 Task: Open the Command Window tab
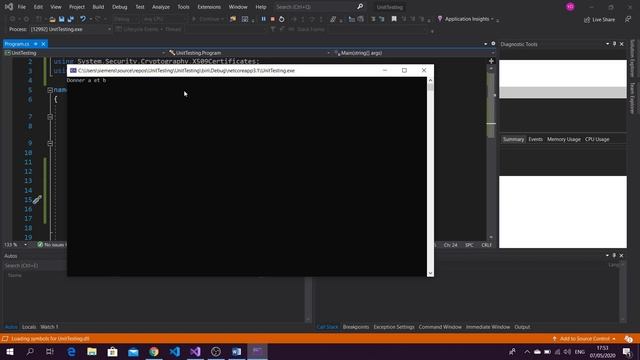pos(440,327)
